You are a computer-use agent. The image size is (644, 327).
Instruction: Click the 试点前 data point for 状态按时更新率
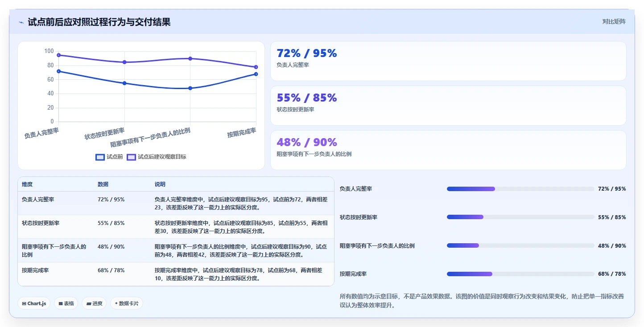(124, 83)
